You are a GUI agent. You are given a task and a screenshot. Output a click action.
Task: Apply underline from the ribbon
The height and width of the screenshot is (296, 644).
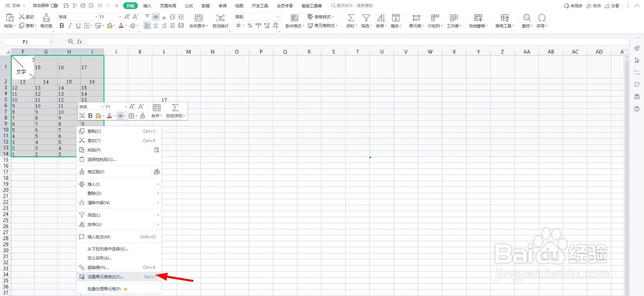click(x=78, y=25)
